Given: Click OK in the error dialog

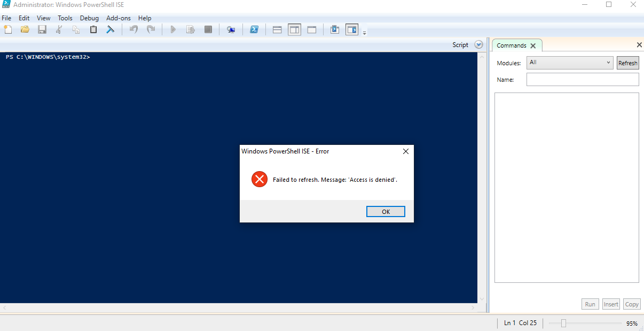Looking at the screenshot, I should click(386, 212).
